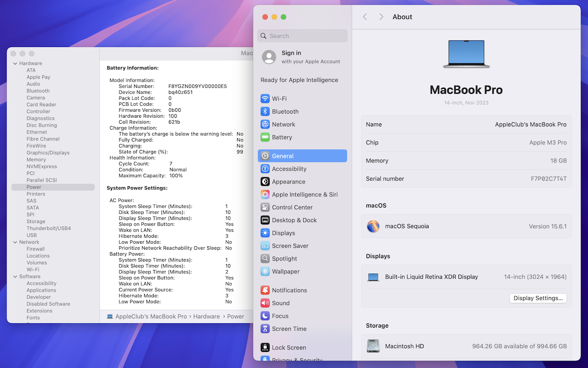Click the Chip value Apple M3 Pro
588x368 pixels.
point(548,143)
